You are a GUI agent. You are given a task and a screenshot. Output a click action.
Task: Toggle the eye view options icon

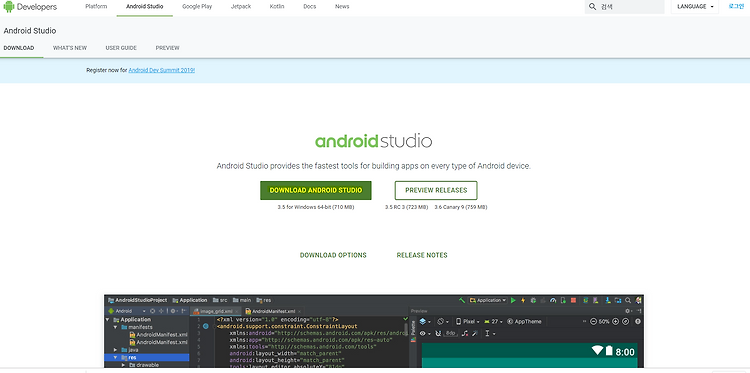coord(423,333)
